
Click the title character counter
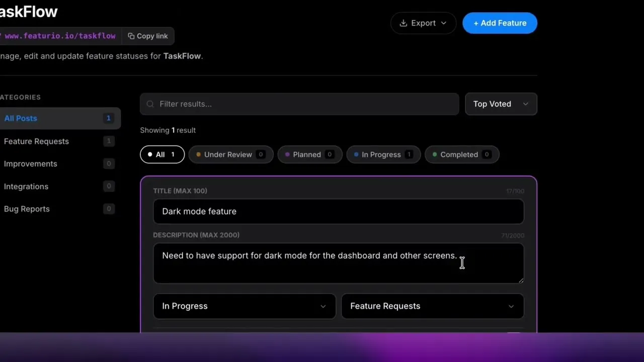click(x=515, y=191)
